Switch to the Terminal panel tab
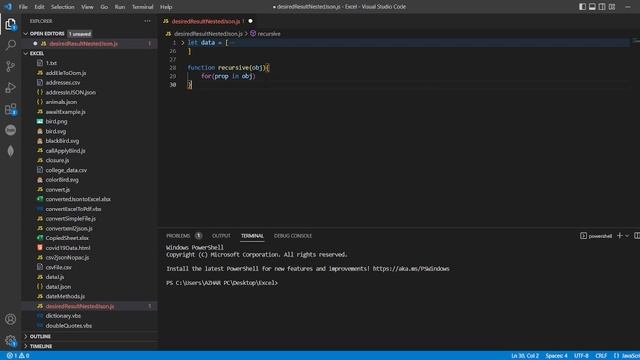 (252, 236)
